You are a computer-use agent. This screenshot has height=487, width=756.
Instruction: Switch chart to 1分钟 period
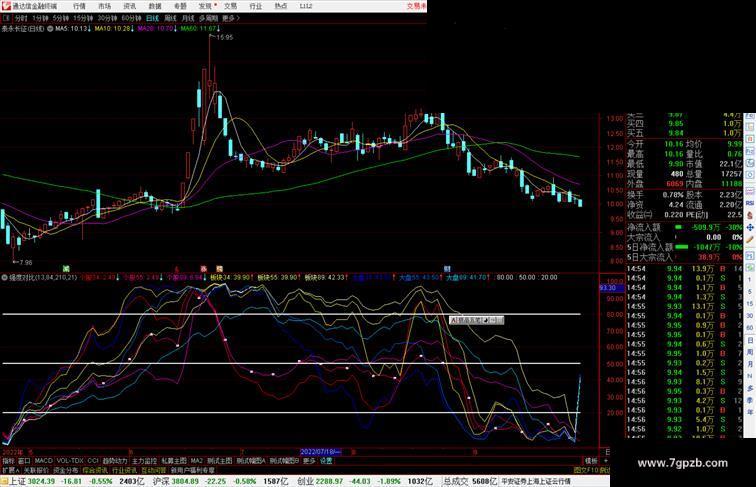(x=40, y=18)
